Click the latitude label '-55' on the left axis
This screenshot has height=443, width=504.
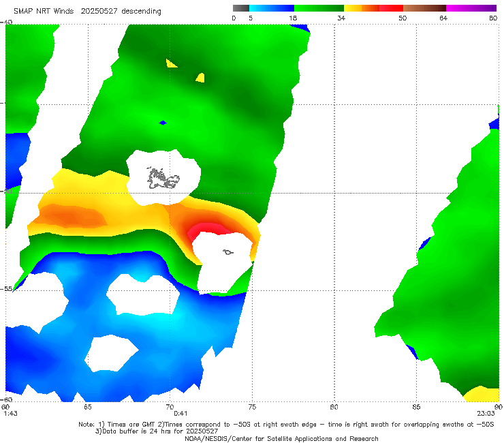[x=6, y=289]
